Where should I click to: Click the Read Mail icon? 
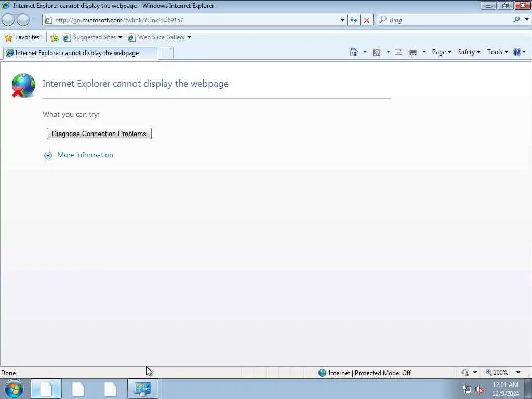pyautogui.click(x=398, y=52)
